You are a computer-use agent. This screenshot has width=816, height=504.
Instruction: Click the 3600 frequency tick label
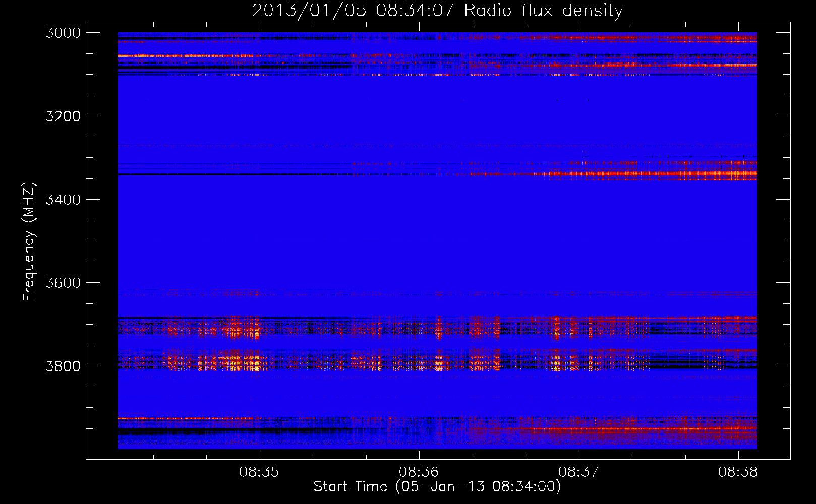(x=63, y=283)
